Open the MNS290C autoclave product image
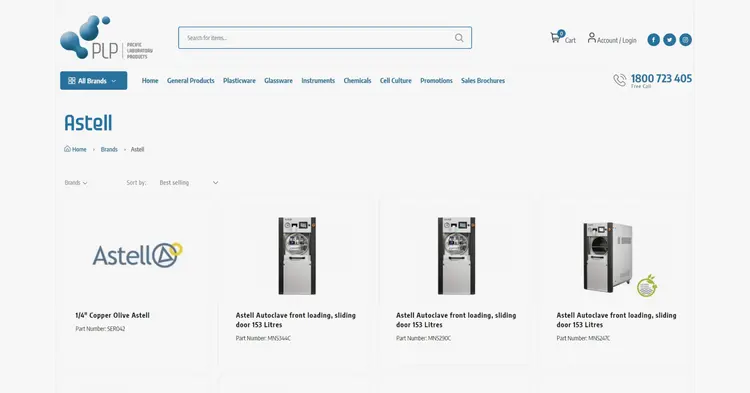The image size is (750, 393). pyautogui.click(x=456, y=256)
